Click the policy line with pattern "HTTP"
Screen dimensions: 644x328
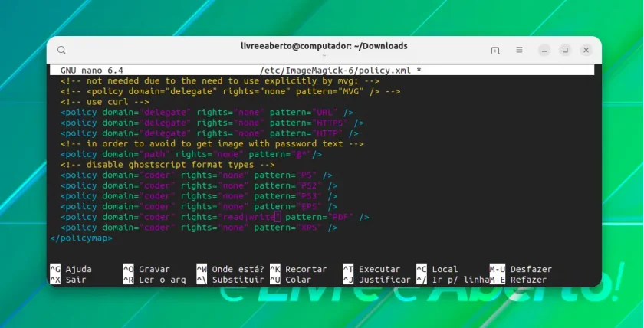coord(209,133)
